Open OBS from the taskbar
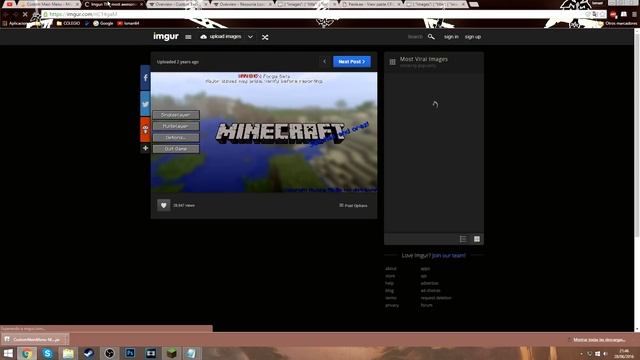 [x=109, y=353]
